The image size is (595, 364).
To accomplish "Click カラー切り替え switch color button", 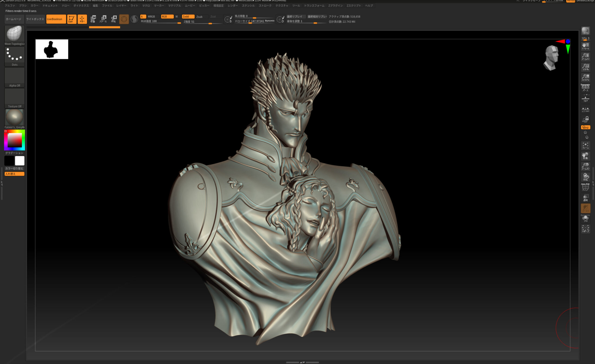I will tap(14, 169).
